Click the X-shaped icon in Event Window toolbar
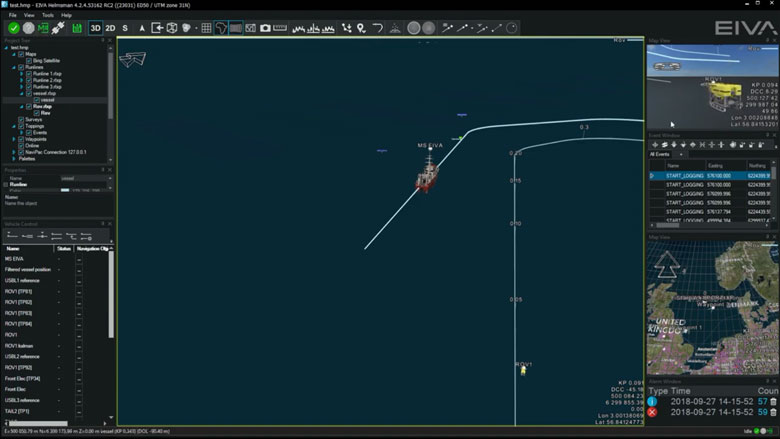The width and height of the screenshot is (780, 439). click(x=702, y=145)
